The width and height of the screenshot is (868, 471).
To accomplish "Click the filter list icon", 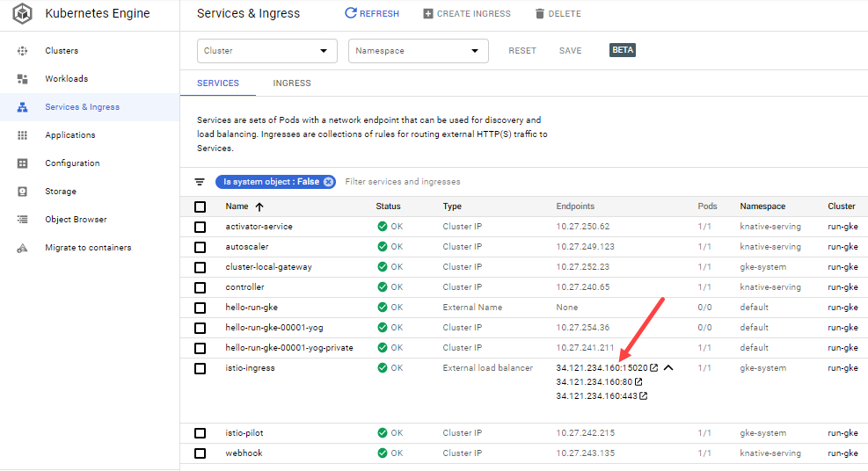I will click(200, 182).
